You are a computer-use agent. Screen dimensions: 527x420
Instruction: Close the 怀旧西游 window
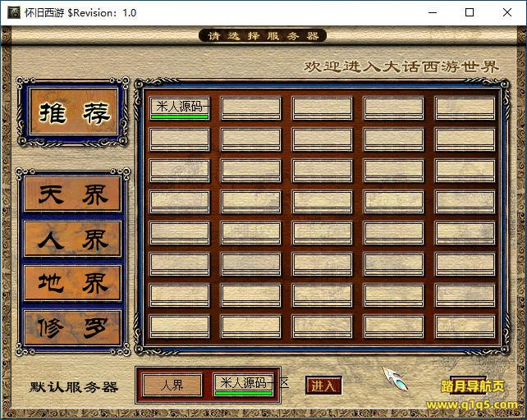(507, 12)
